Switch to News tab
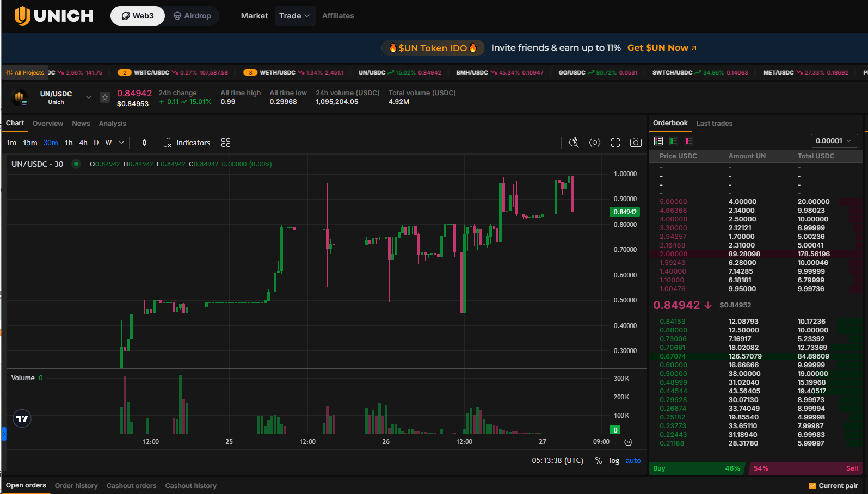The height and width of the screenshot is (494, 868). coord(81,123)
